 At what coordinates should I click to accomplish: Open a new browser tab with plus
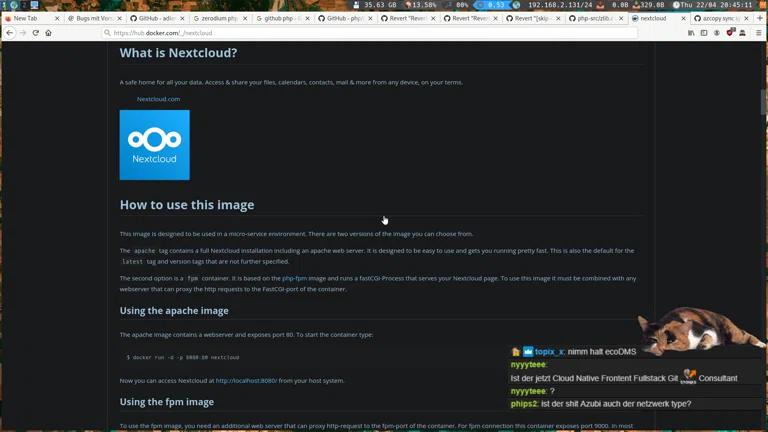tap(760, 18)
